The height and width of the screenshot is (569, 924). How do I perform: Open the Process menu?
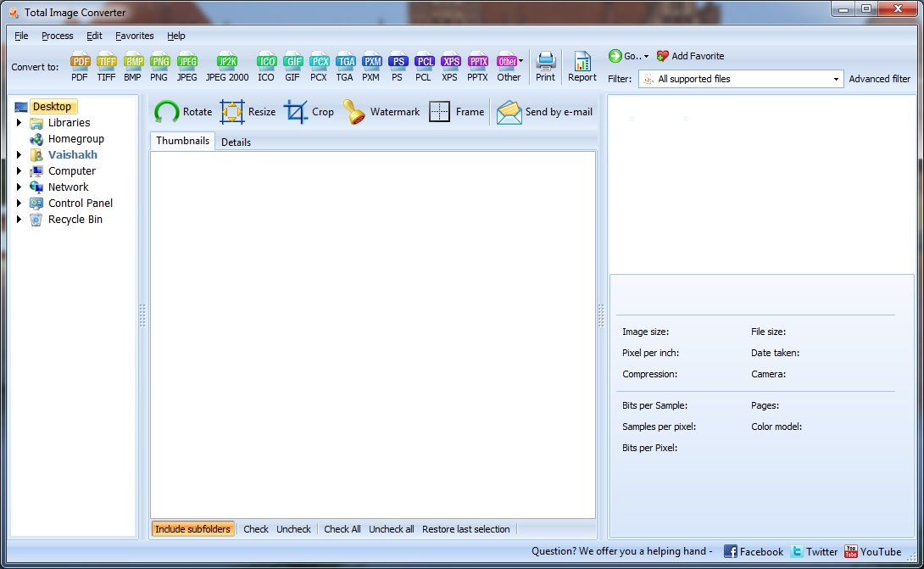[x=57, y=36]
